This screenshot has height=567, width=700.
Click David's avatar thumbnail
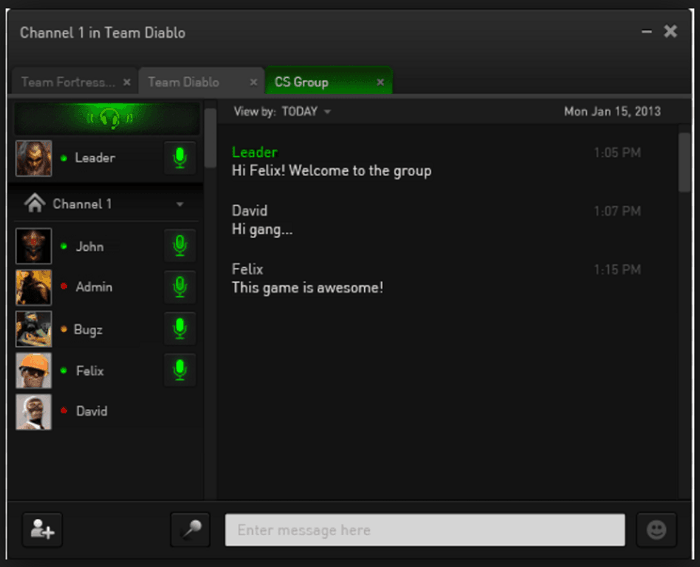(x=33, y=412)
